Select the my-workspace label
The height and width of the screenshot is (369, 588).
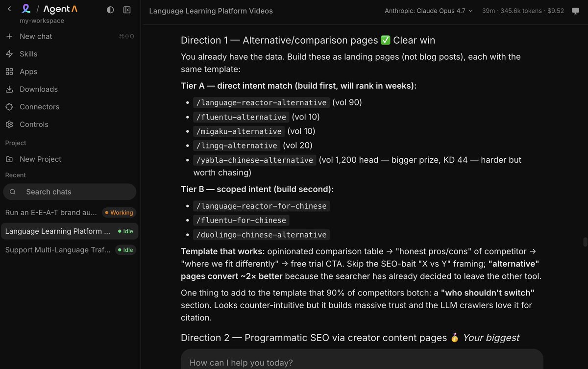point(42,21)
